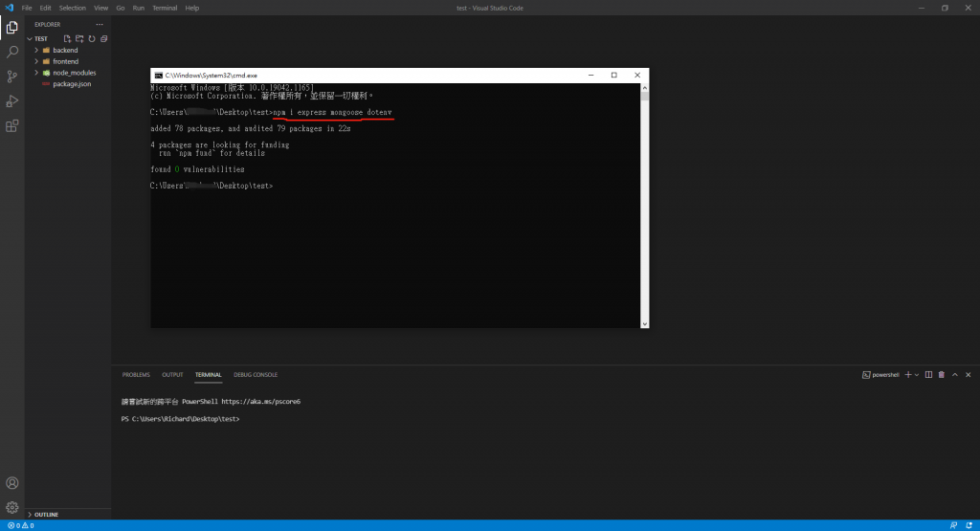
Task: Open the Selection menu
Action: [73, 8]
